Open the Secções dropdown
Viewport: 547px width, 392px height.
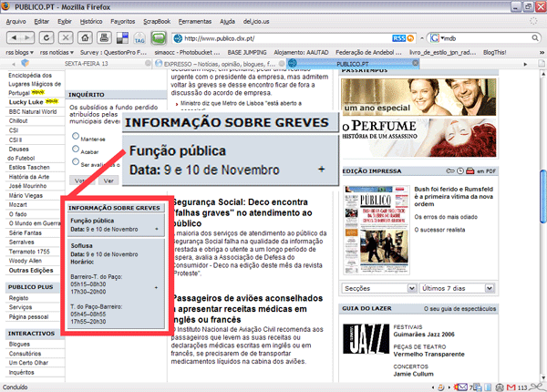(x=379, y=288)
